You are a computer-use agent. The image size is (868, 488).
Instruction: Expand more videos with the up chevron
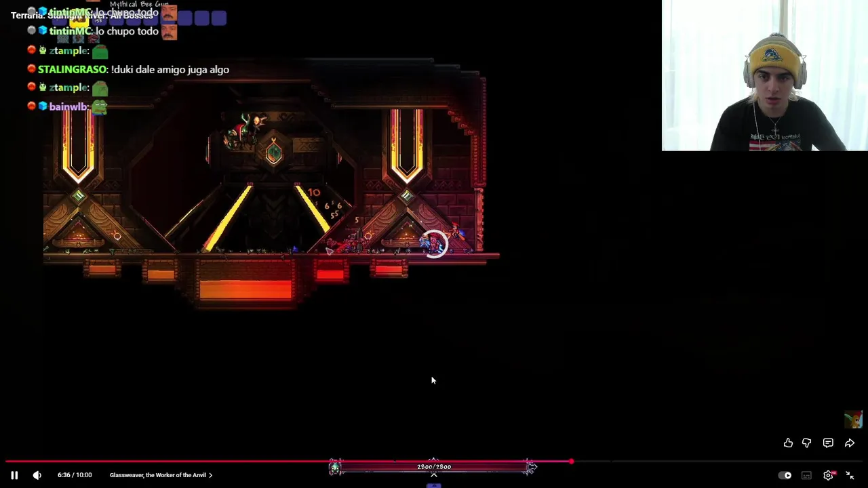[434, 474]
